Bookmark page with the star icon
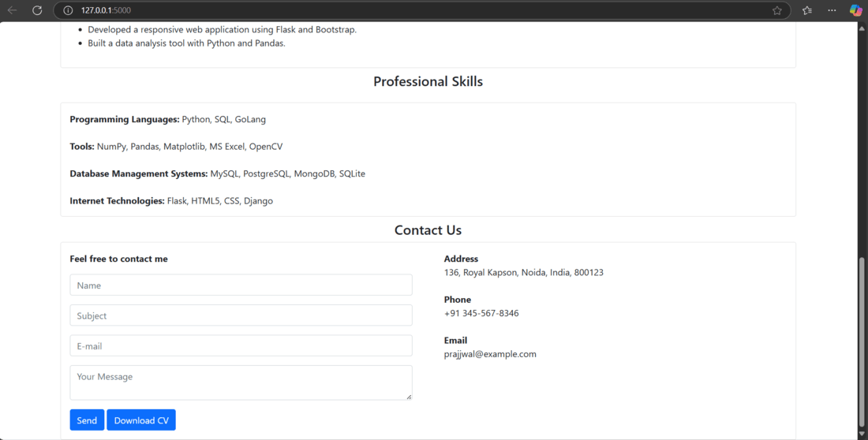The height and width of the screenshot is (440, 868). (776, 10)
